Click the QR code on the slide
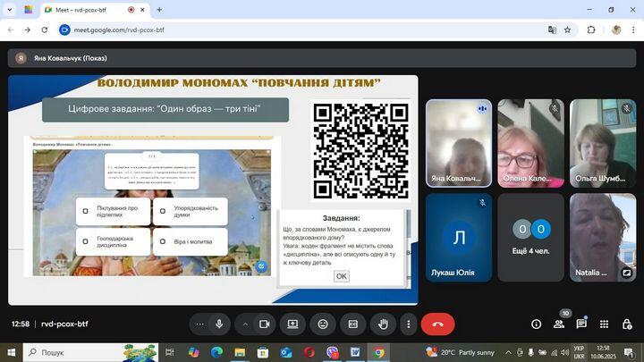Screen dimensions: 644x362 pos(360,151)
